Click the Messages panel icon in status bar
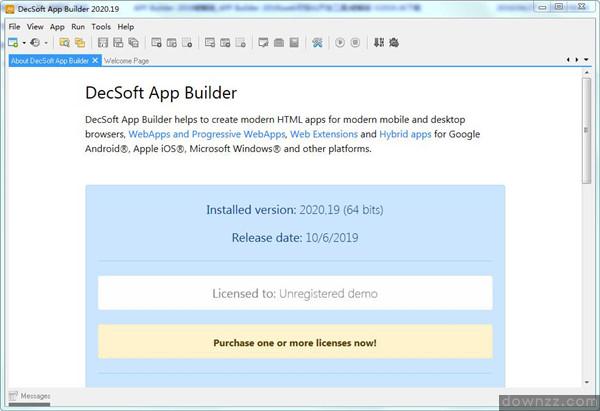The width and height of the screenshot is (600, 411). tap(13, 397)
